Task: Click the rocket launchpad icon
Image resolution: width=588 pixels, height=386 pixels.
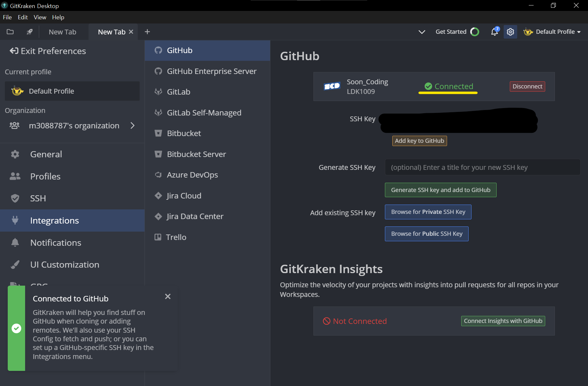Action: tap(30, 32)
